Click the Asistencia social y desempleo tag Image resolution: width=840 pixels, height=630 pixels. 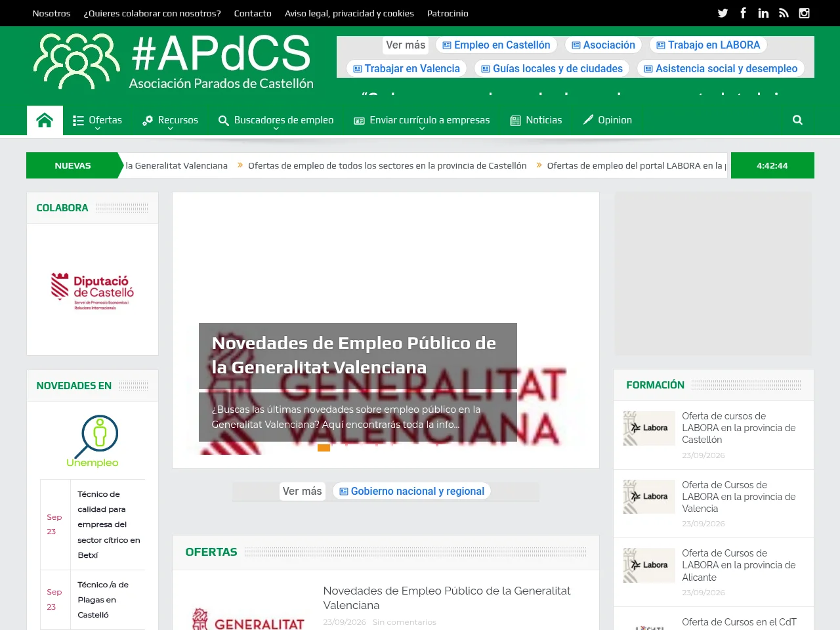pyautogui.click(x=721, y=68)
